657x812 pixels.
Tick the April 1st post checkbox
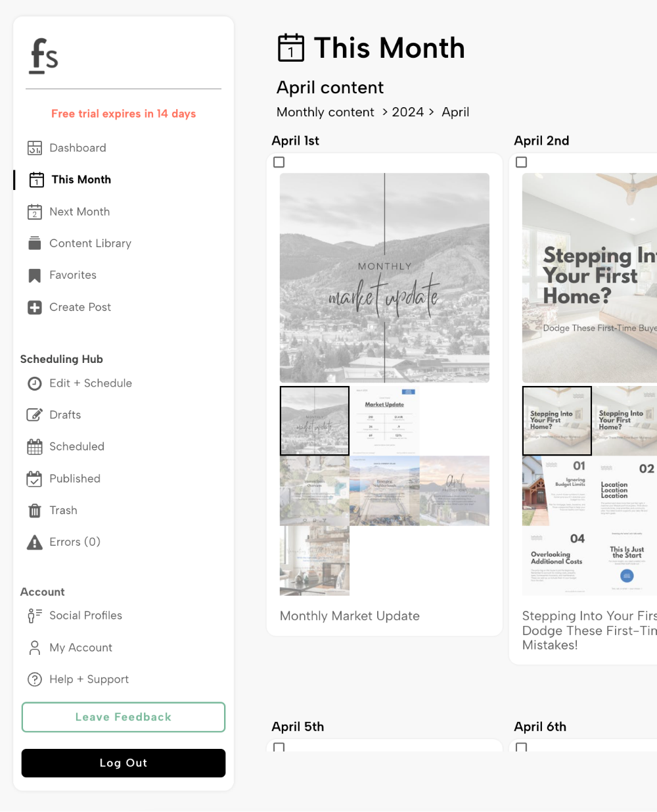point(279,162)
